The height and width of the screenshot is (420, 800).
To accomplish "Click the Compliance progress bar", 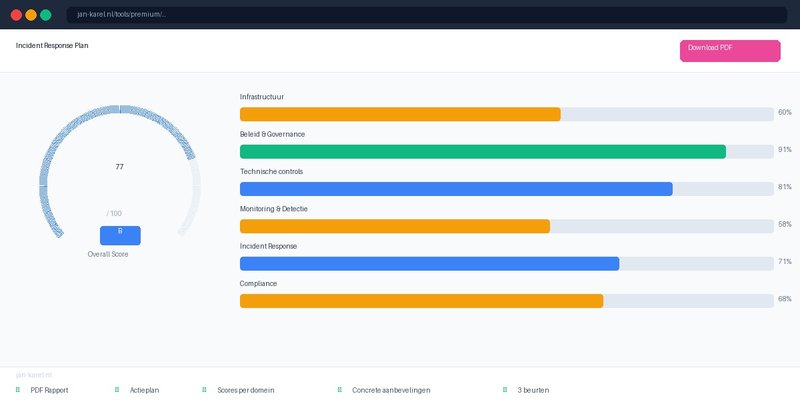I will point(507,301).
